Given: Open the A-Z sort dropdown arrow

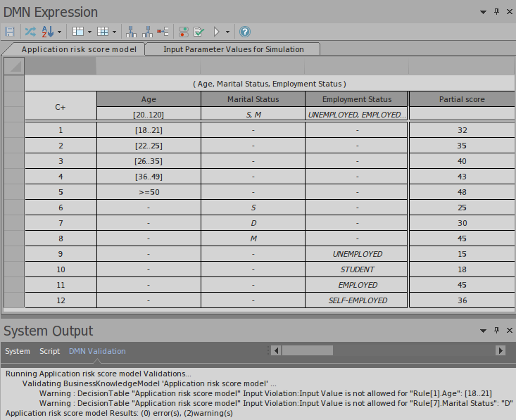Looking at the screenshot, I should [x=59, y=32].
